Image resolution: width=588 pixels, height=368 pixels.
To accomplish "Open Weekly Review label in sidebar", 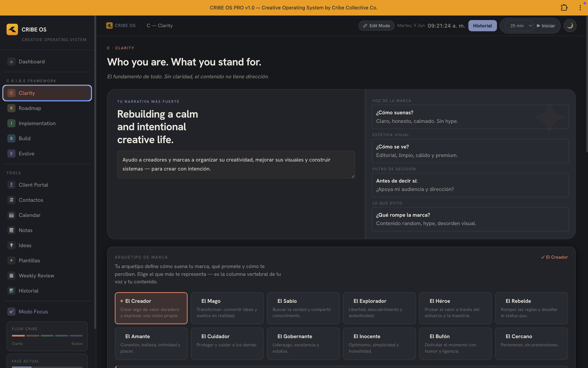I will point(37,276).
